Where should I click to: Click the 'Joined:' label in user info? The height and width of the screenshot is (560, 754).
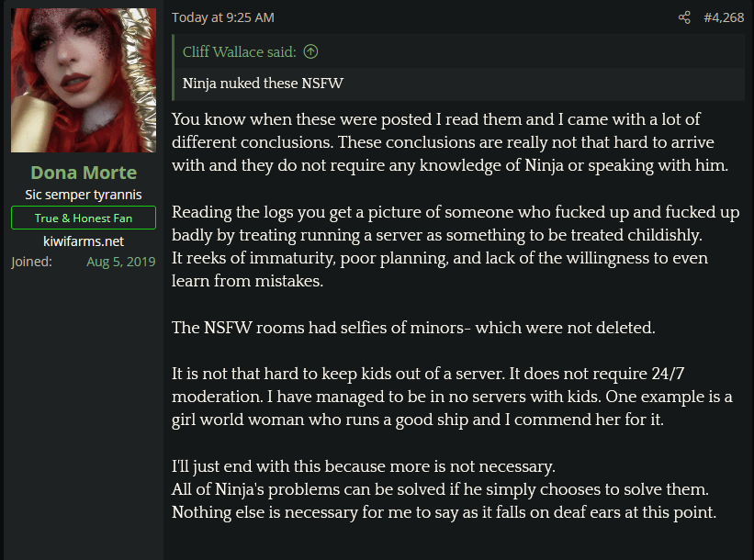pos(32,262)
